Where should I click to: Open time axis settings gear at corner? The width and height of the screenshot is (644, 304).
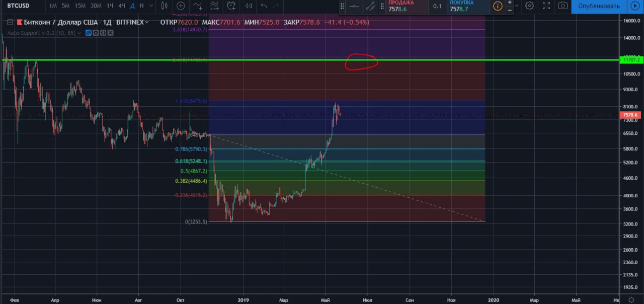(x=631, y=300)
